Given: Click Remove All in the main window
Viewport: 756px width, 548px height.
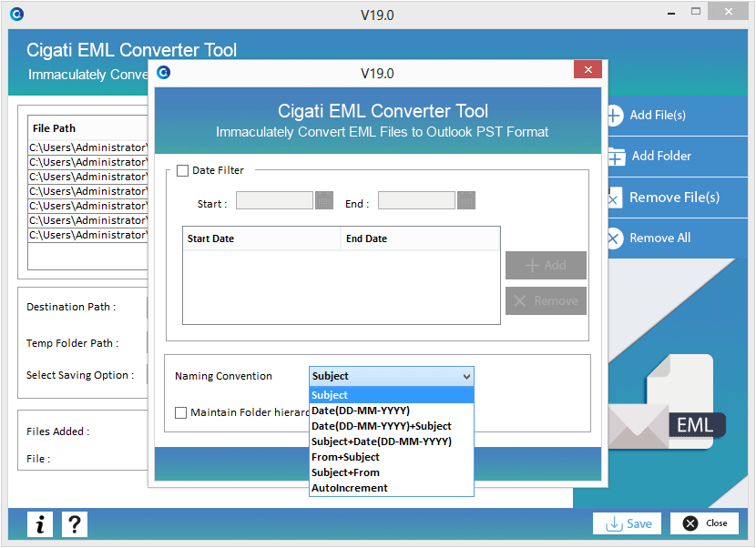Looking at the screenshot, I should [678, 238].
